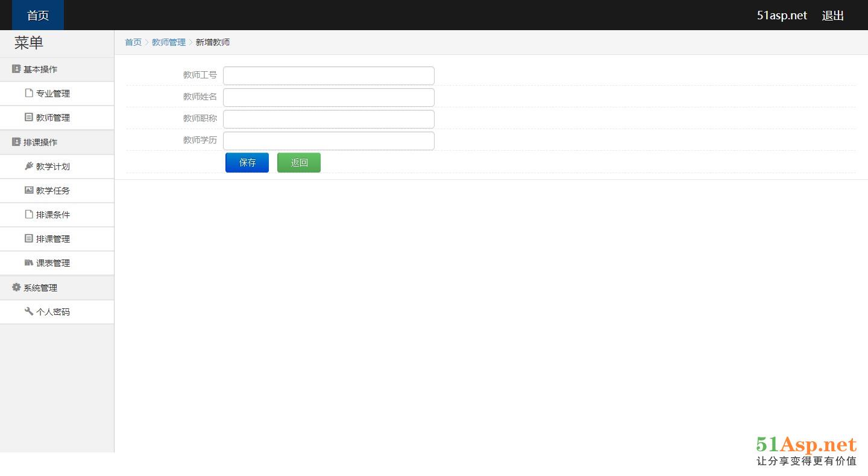This screenshot has width=868, height=476.
Task: Click the 教师工号 field label
Action: pyautogui.click(x=200, y=75)
